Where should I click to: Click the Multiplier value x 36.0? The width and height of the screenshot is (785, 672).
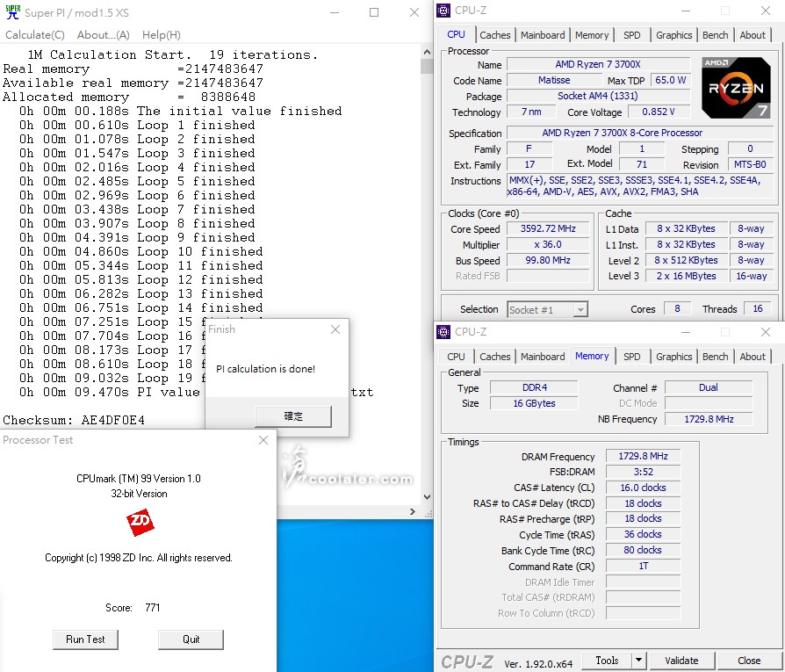tap(548, 245)
